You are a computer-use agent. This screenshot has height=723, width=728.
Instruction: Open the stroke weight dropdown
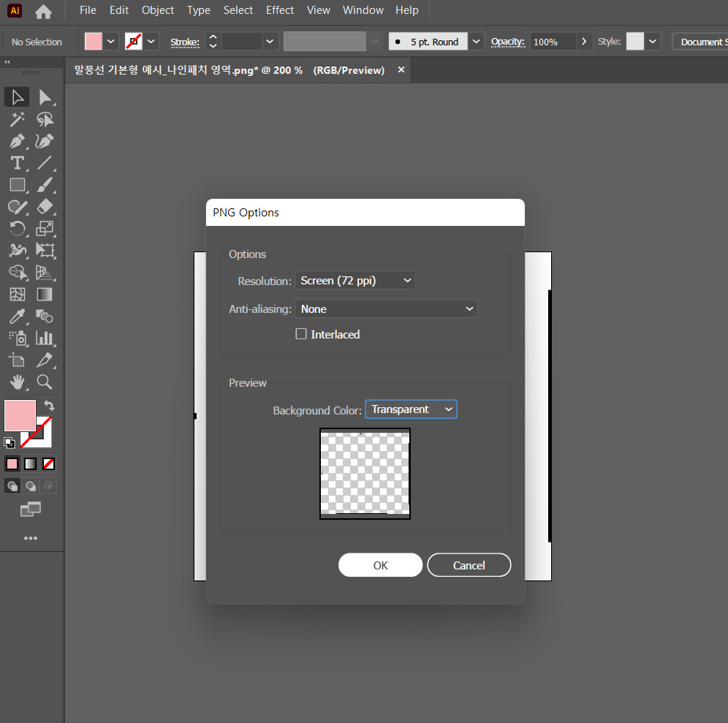(x=270, y=42)
